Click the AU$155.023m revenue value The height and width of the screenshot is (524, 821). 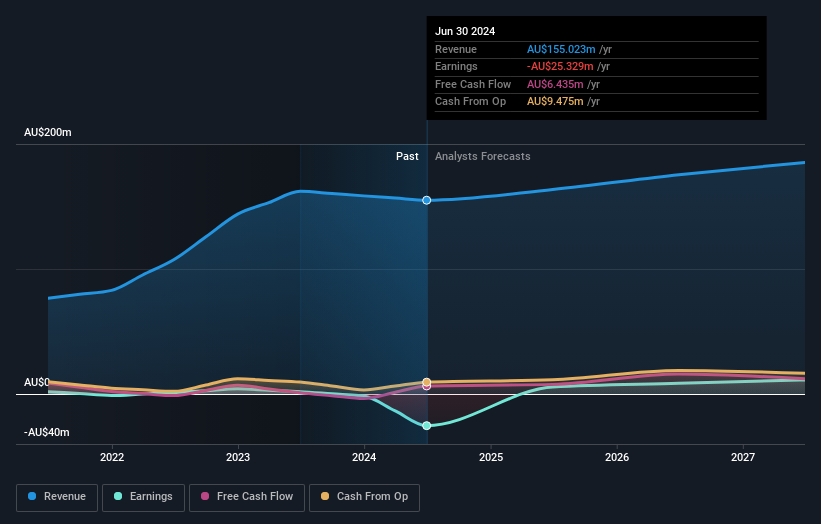coord(561,49)
